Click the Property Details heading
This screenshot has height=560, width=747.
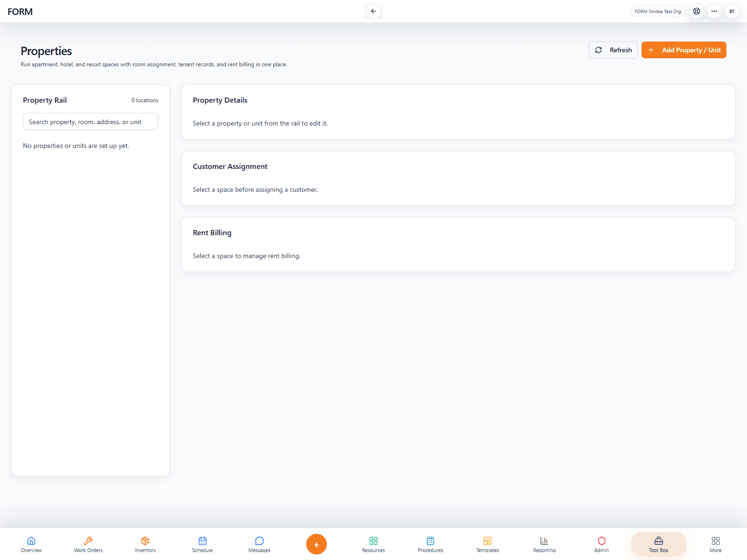pos(220,100)
